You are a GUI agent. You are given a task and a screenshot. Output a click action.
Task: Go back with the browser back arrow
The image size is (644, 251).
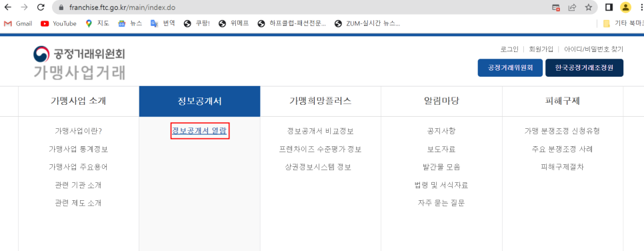pyautogui.click(x=7, y=7)
